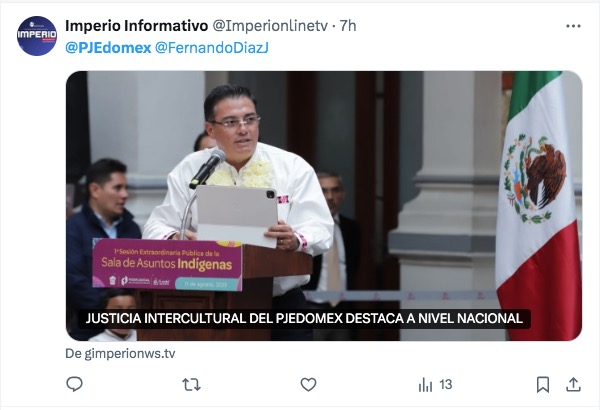Follow the De gimperionws.tv source link

120,353
